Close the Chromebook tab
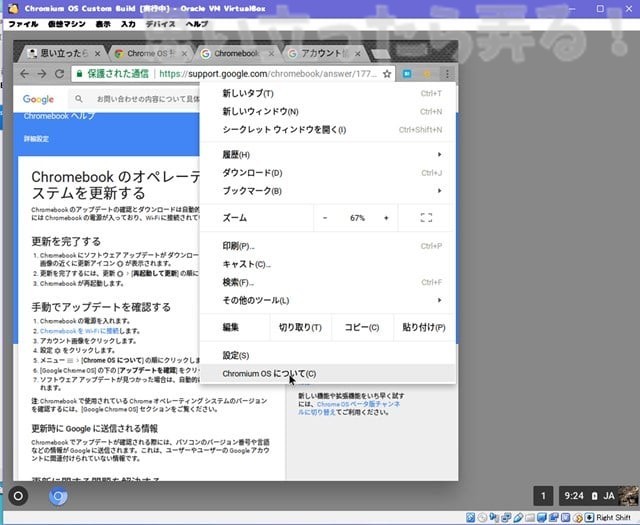The width and height of the screenshot is (640, 525). (x=271, y=53)
